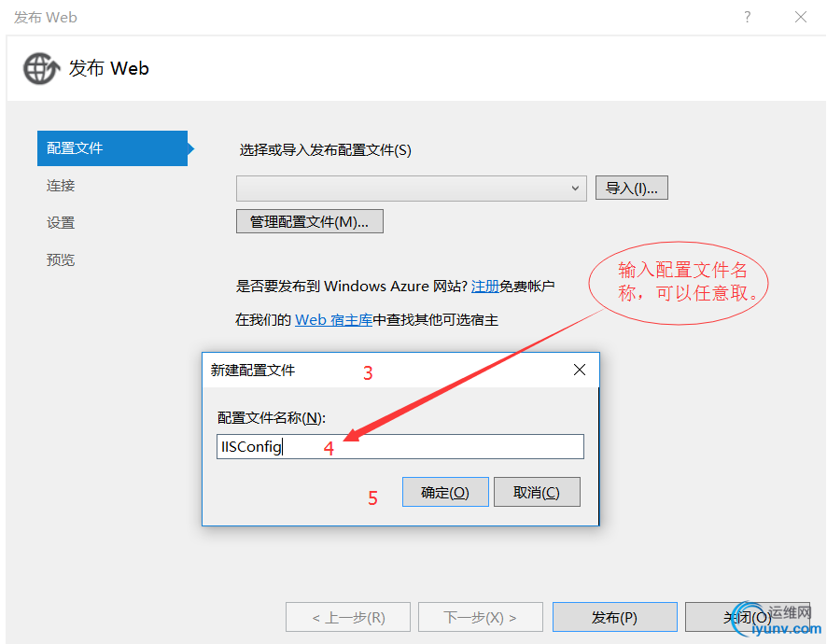827x644 pixels.
Task: Click the 发布(P) button
Action: tap(615, 617)
